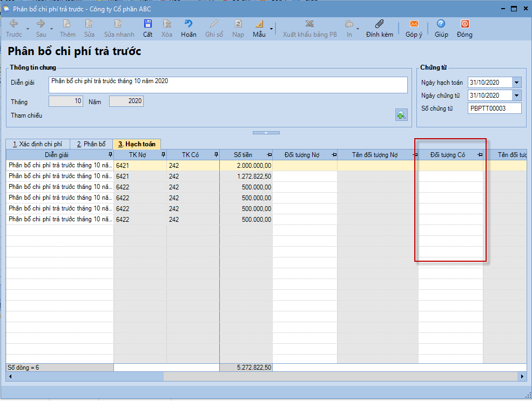Image resolution: width=532 pixels, height=401 pixels.
Task: Save the voucher with Cất
Action: click(x=147, y=28)
